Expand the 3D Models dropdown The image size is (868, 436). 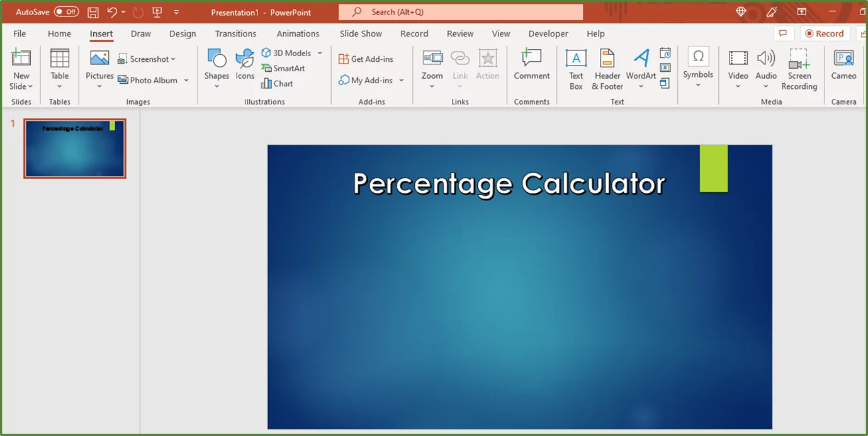pyautogui.click(x=320, y=53)
